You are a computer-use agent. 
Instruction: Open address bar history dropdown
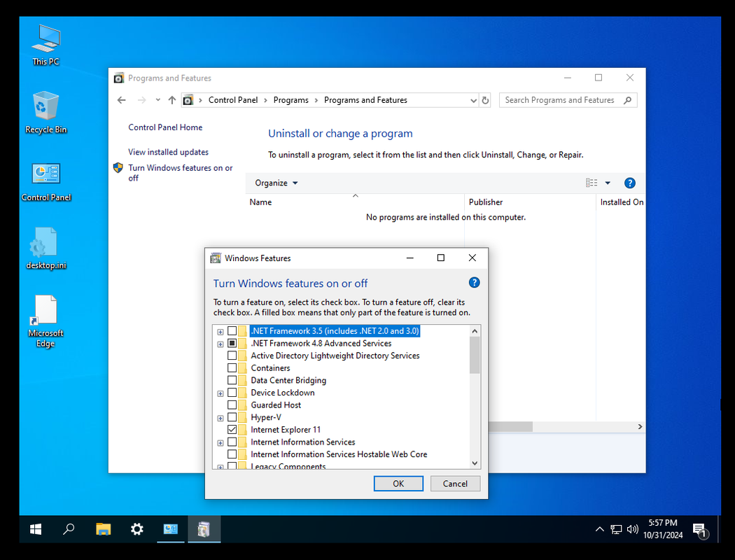pyautogui.click(x=473, y=100)
